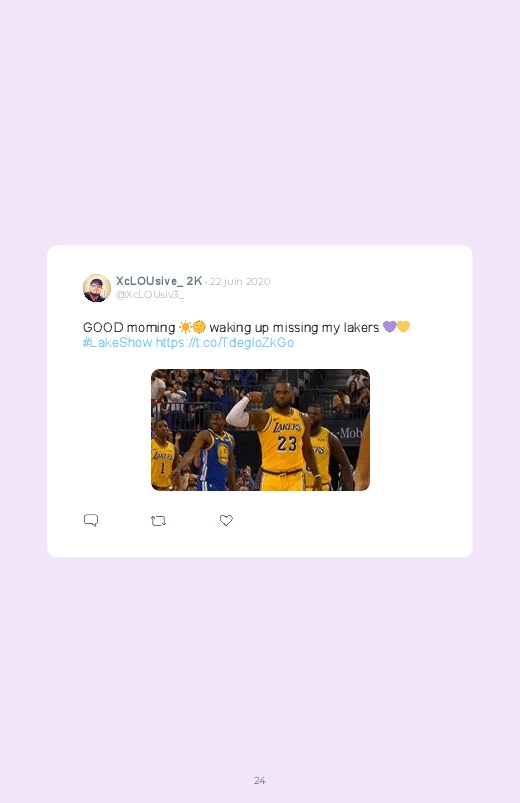Follow the https://t.co/TdegloZkGo link
The height and width of the screenshot is (803, 520).
tap(225, 343)
